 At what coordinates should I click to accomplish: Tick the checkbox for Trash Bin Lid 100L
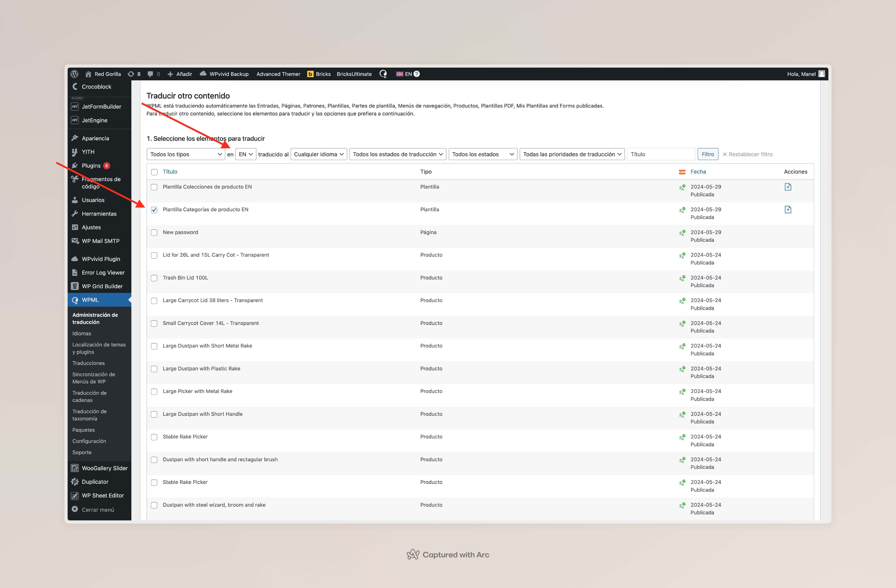(x=154, y=278)
